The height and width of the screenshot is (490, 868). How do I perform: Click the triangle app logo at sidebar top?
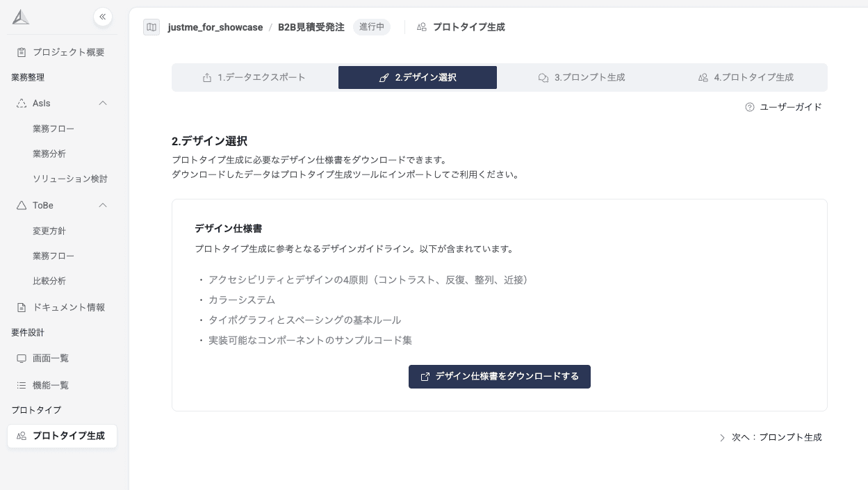point(20,16)
